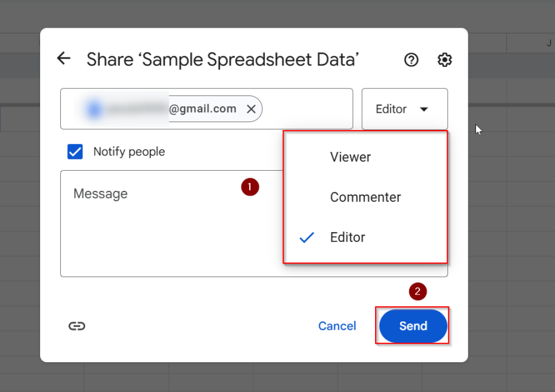Screen dimensions: 555x392
Task: Click the red annotation badge numbered 1
Action: [250, 187]
